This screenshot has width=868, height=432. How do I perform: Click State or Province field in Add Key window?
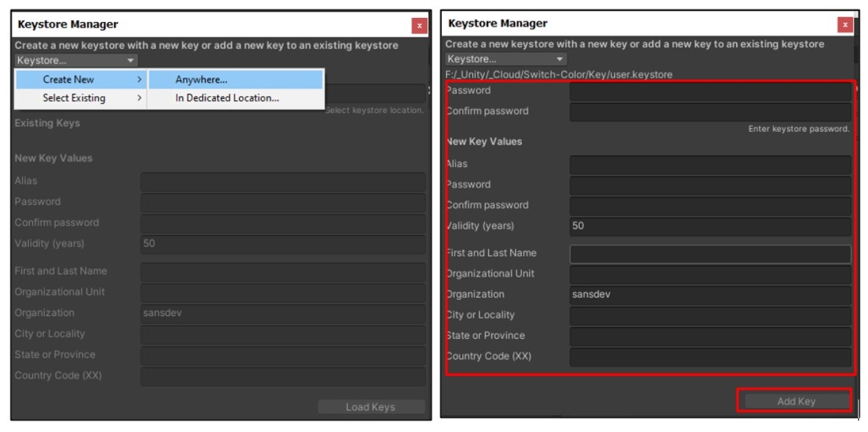[x=710, y=336]
